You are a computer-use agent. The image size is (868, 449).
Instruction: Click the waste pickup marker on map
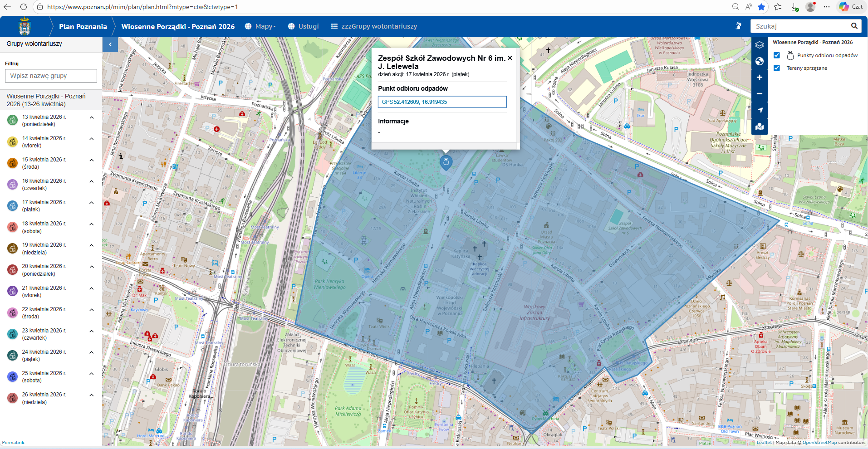(446, 162)
